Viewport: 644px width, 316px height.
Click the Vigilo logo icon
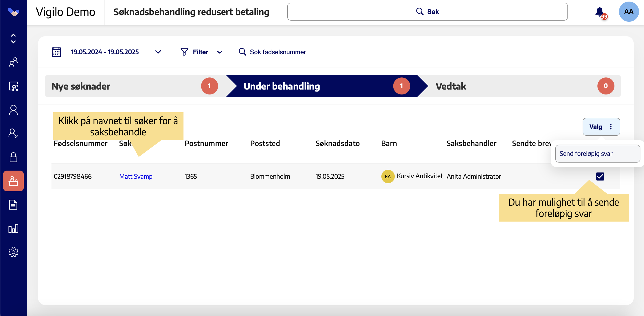13,12
